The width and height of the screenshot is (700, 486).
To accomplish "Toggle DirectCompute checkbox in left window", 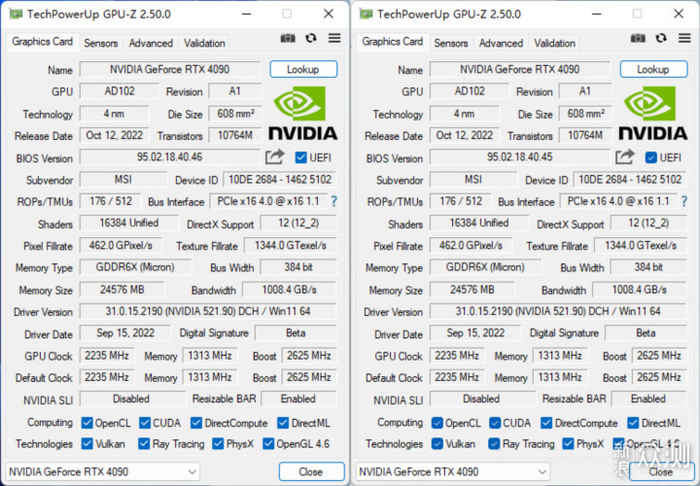I will [x=196, y=423].
